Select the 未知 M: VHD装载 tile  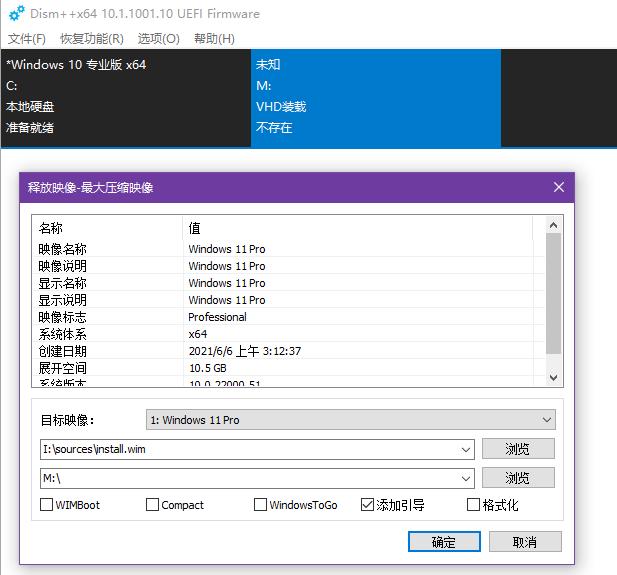(376, 98)
